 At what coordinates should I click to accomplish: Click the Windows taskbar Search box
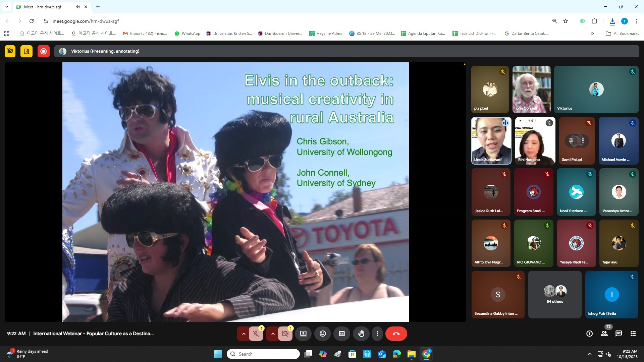point(263,354)
